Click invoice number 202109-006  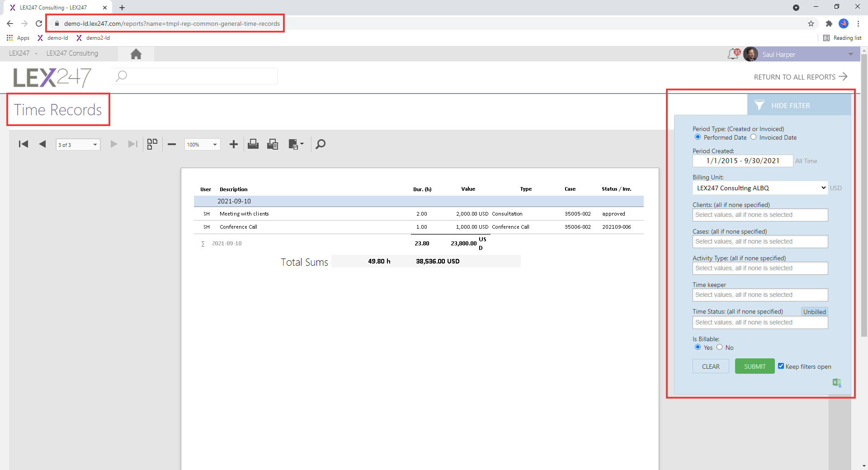[616, 227]
